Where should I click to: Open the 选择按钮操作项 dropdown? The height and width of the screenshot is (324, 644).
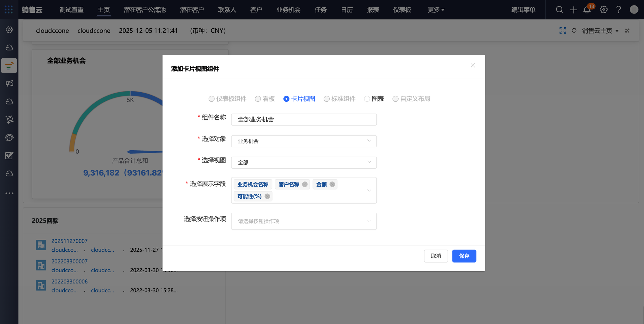pyautogui.click(x=304, y=221)
